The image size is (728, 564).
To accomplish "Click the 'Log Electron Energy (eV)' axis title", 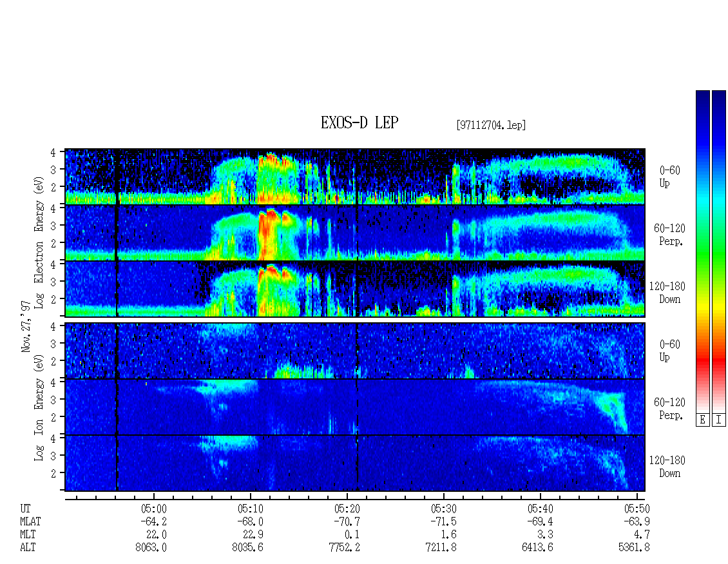I will 39,242.
